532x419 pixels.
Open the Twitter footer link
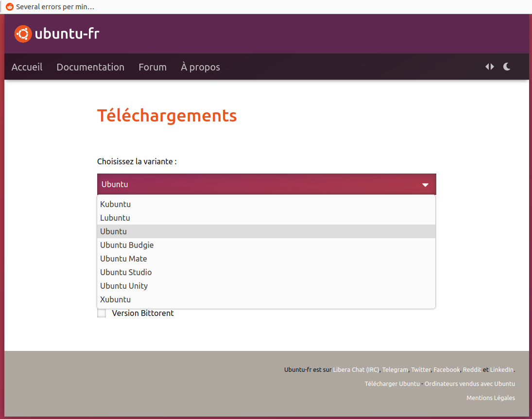[x=421, y=369]
